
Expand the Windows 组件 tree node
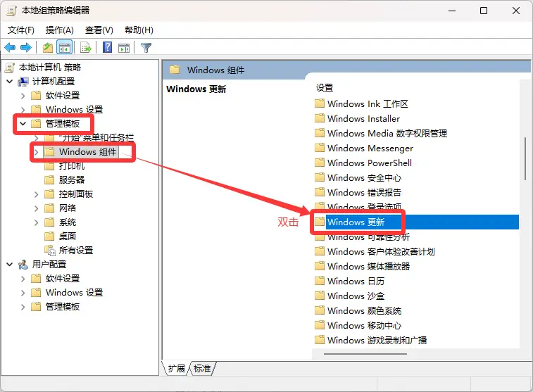point(37,152)
